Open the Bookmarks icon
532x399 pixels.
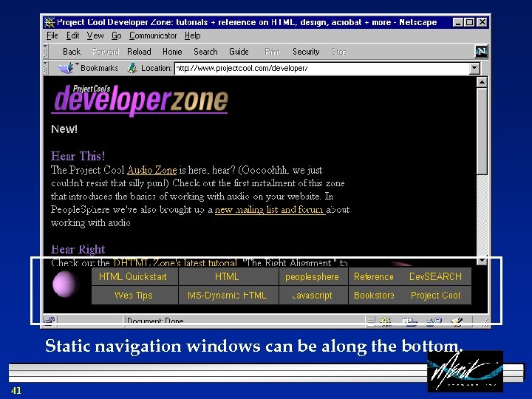(67, 68)
